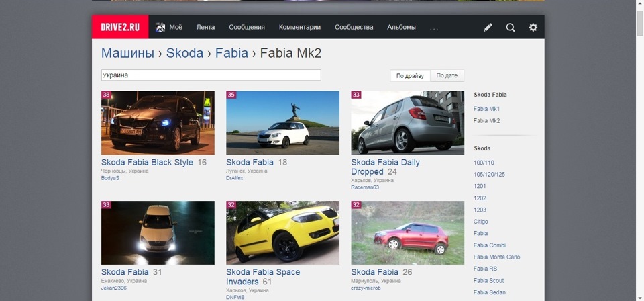Sort by По дате
Viewport: 644px width, 301px height.
(447, 76)
